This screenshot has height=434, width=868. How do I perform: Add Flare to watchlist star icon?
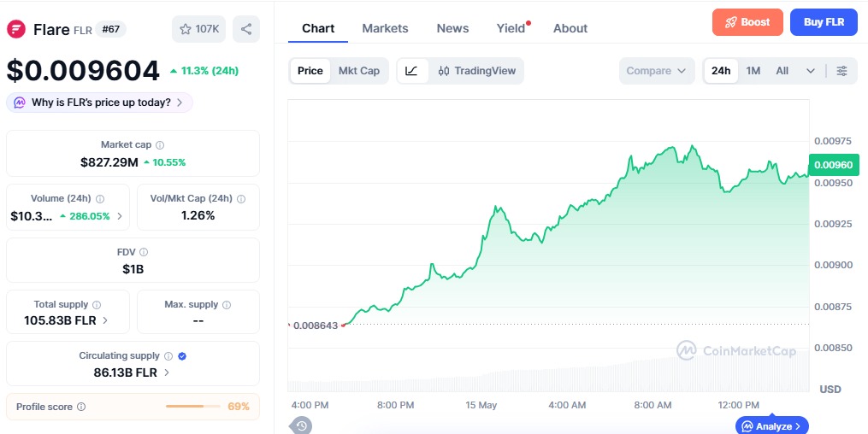click(x=186, y=29)
